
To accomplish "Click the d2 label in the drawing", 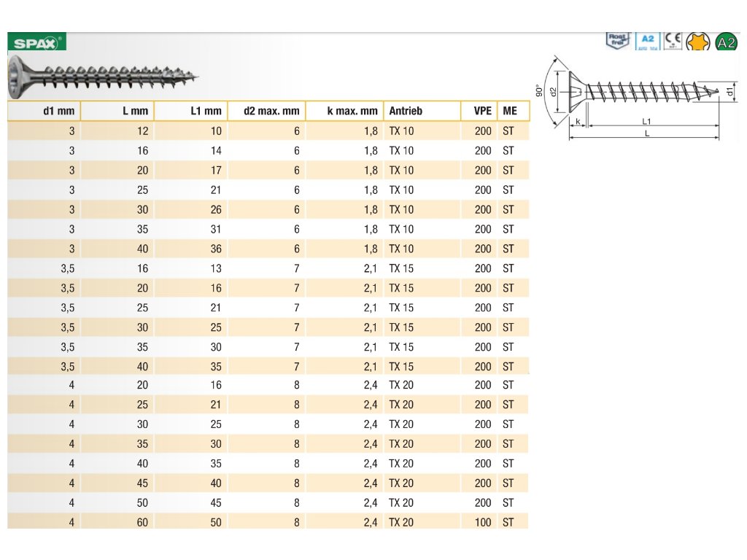I will tap(553, 91).
